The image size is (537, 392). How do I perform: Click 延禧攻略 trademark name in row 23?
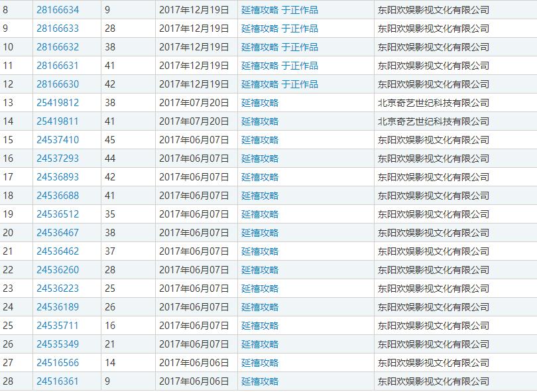pos(260,289)
